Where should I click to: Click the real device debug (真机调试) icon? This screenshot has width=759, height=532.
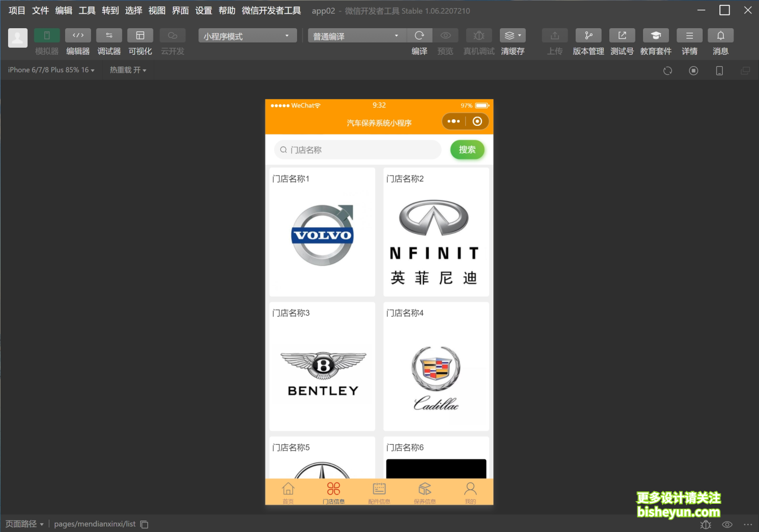tap(479, 36)
